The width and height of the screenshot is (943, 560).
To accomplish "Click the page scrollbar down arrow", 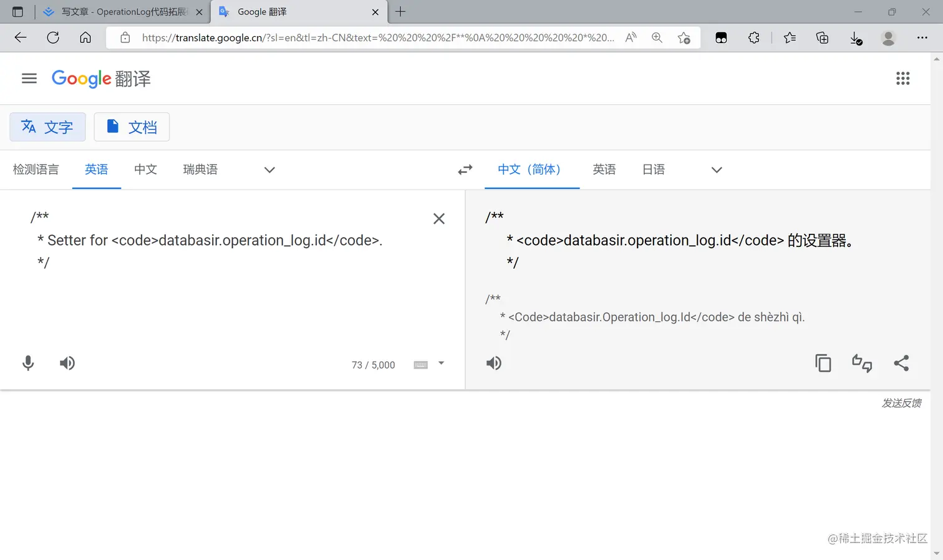I will (937, 554).
